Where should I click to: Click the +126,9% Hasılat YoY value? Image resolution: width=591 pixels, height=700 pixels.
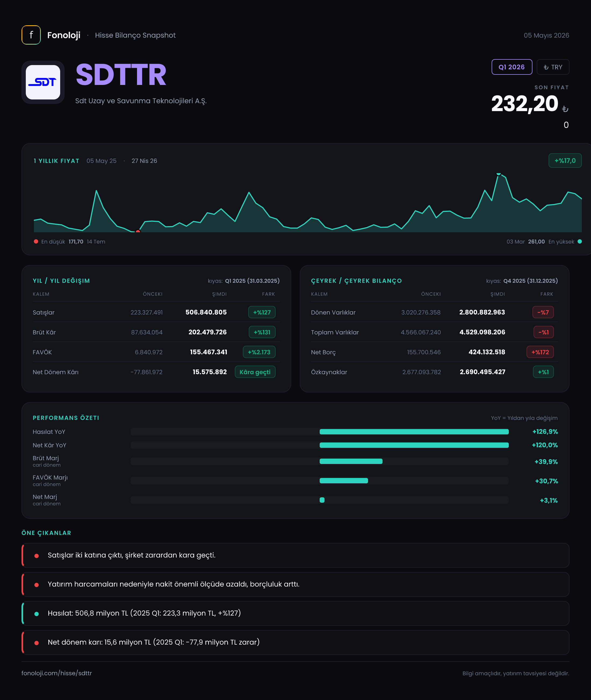pyautogui.click(x=545, y=432)
